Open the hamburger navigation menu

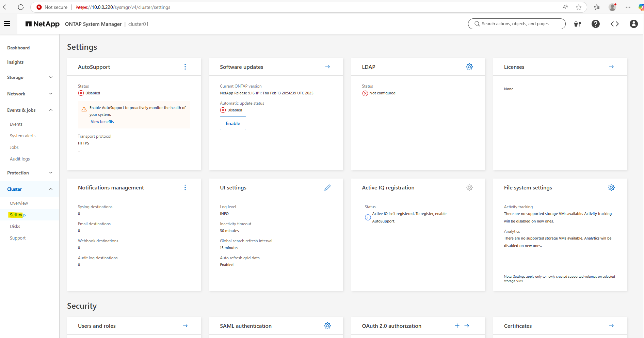(7, 24)
